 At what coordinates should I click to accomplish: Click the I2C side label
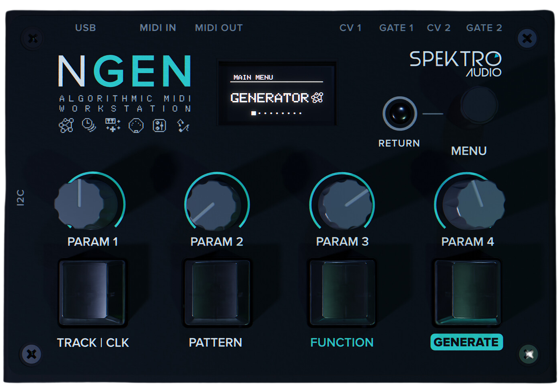coord(21,198)
